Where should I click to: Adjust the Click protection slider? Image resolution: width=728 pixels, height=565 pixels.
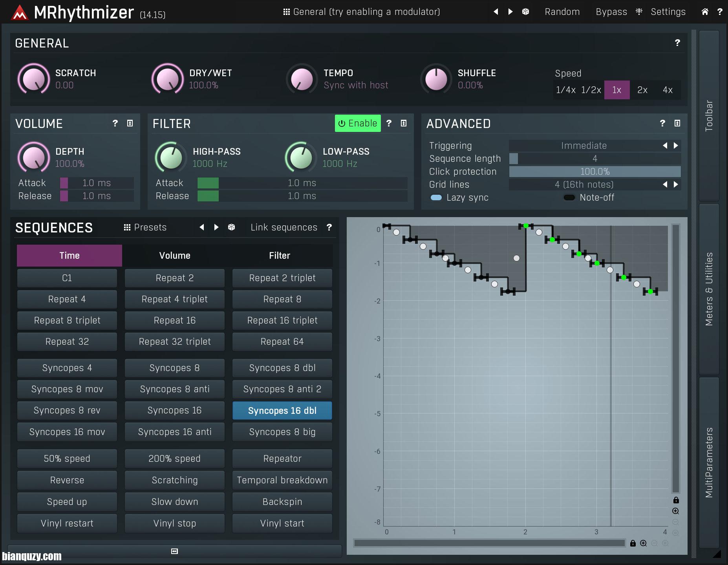(595, 172)
